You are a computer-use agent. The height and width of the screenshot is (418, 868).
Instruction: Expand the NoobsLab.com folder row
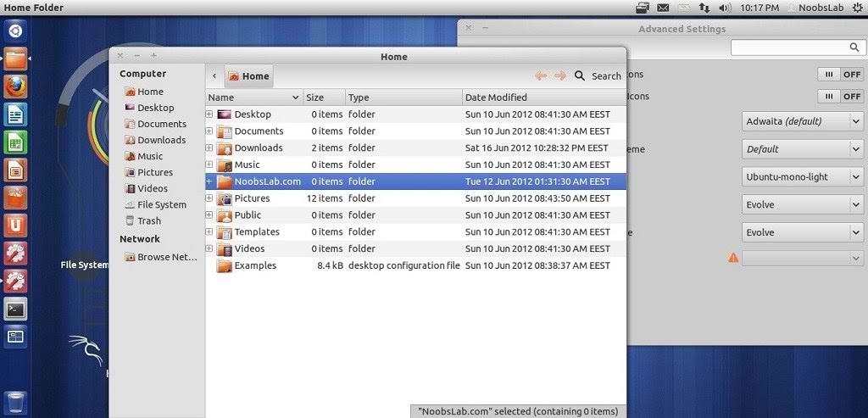point(209,181)
